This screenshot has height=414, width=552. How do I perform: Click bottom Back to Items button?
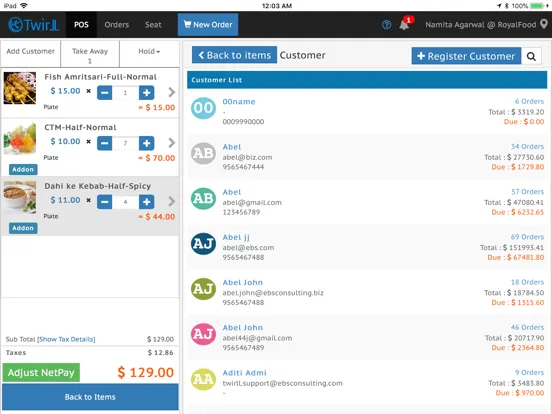click(x=90, y=397)
